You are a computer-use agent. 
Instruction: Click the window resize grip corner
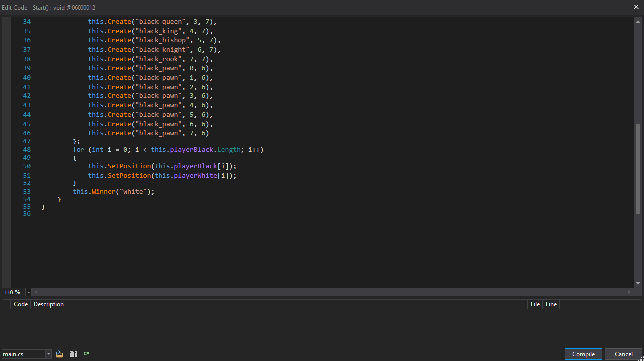[641, 358]
